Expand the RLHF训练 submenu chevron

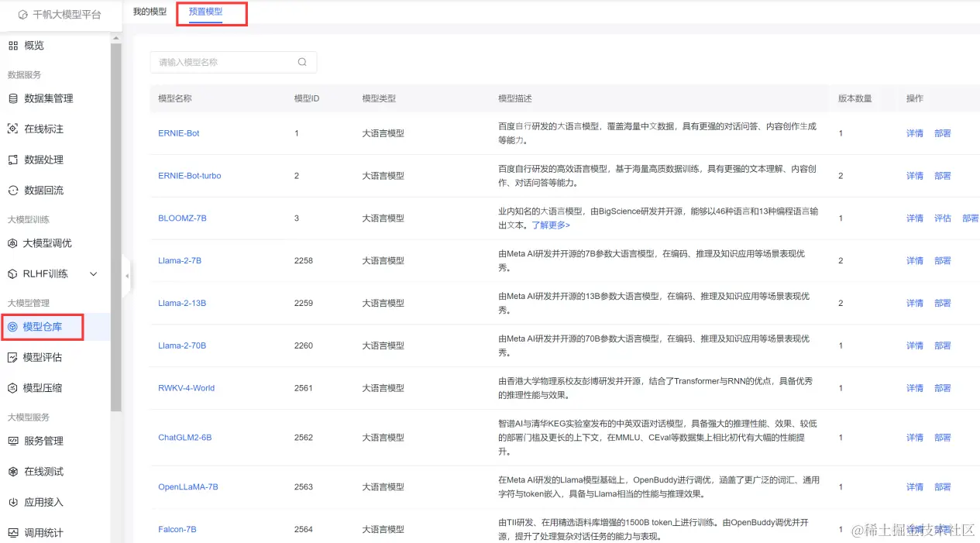click(94, 273)
